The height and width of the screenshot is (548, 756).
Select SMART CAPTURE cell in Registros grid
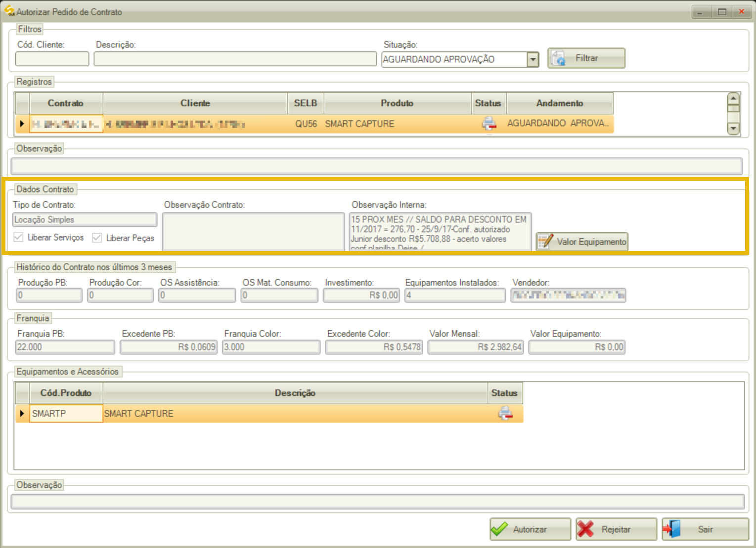coord(398,124)
